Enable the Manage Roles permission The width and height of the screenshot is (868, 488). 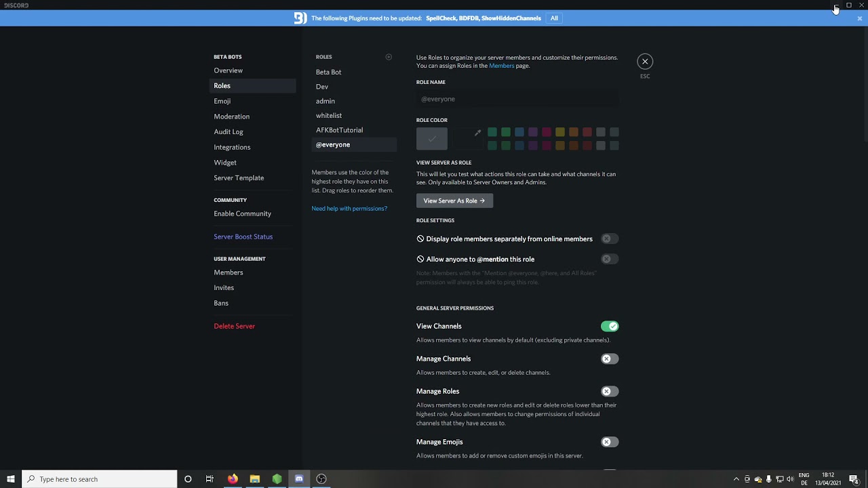[x=610, y=391]
